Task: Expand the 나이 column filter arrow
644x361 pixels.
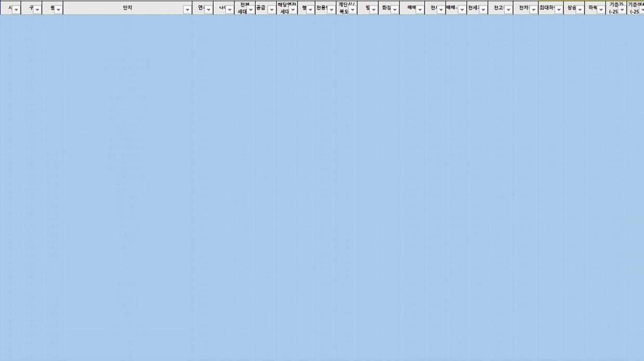Action: pos(230,10)
